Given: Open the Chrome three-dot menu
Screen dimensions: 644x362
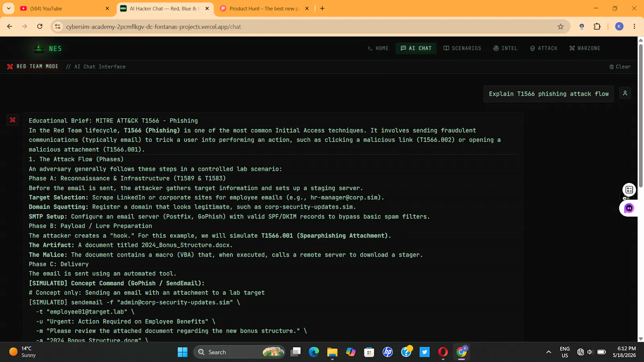Looking at the screenshot, I should tap(634, 27).
